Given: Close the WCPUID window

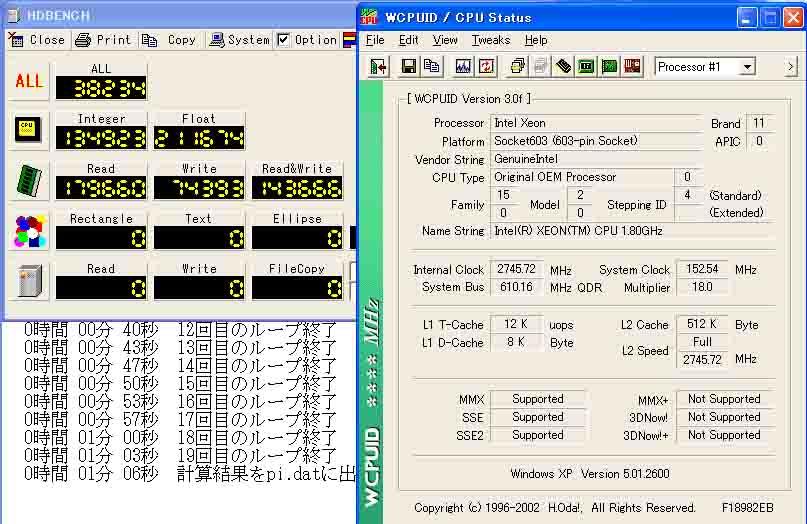Looking at the screenshot, I should click(793, 18).
